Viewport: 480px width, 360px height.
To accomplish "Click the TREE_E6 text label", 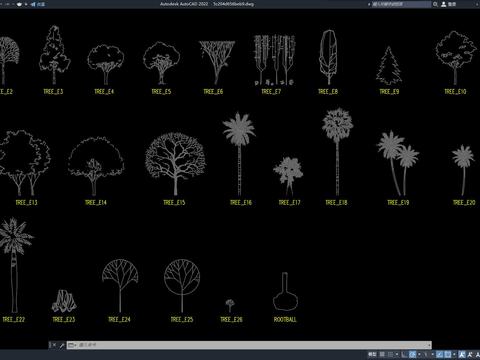I will (213, 91).
